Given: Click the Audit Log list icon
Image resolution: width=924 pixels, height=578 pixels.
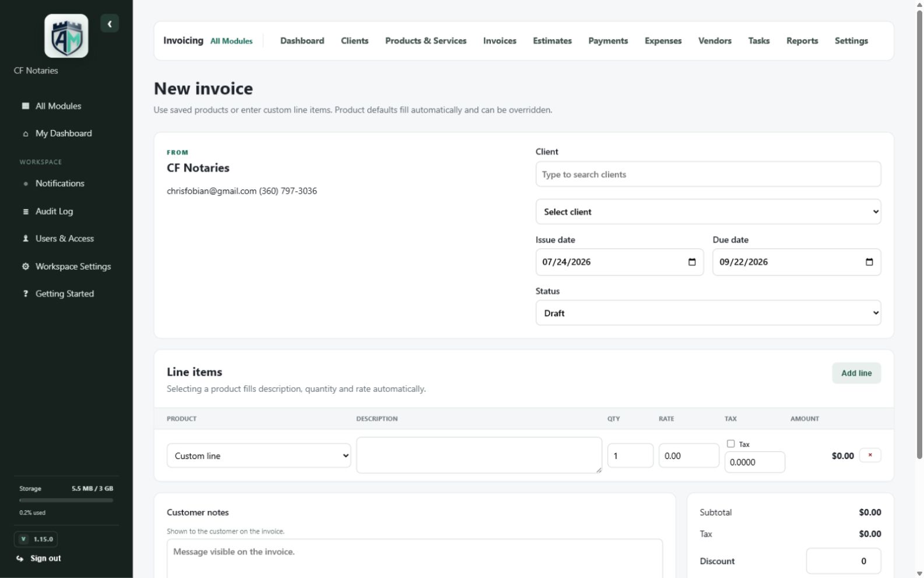Looking at the screenshot, I should [26, 212].
